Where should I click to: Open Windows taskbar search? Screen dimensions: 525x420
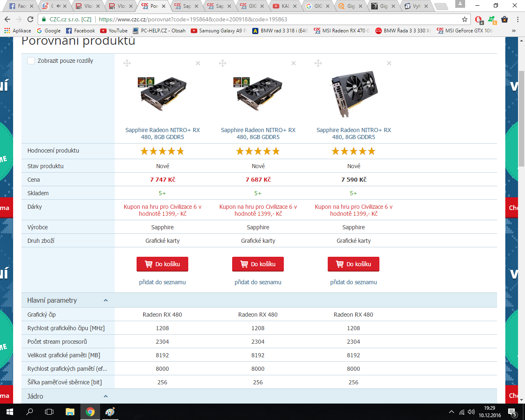(30, 412)
